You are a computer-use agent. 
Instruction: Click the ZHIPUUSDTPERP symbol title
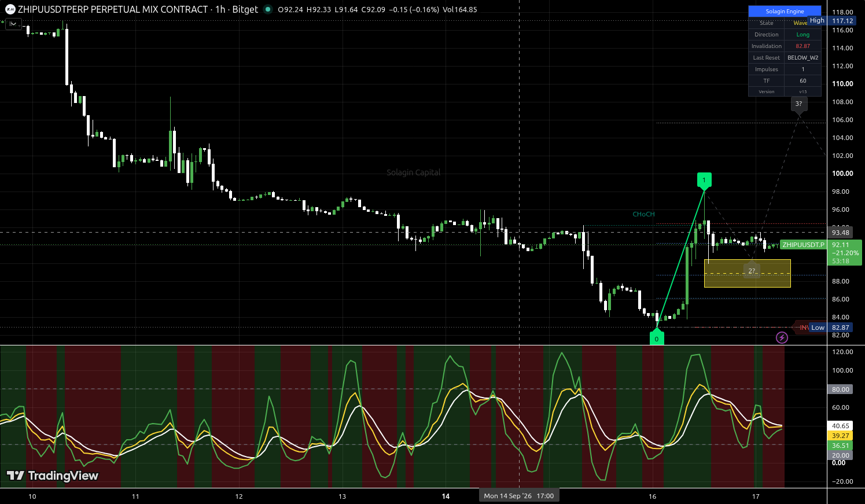tap(113, 9)
